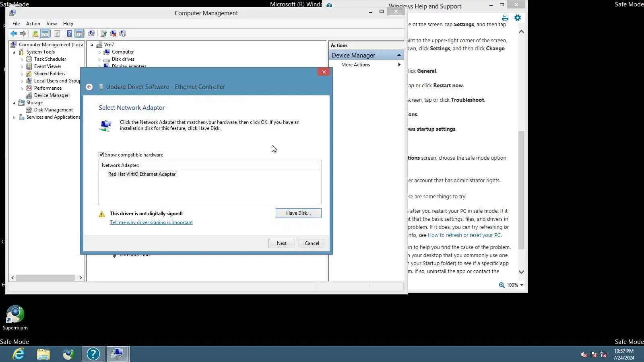This screenshot has width=644, height=362.
Task: Open Internet Explorer from the taskbar
Action: click(19, 354)
